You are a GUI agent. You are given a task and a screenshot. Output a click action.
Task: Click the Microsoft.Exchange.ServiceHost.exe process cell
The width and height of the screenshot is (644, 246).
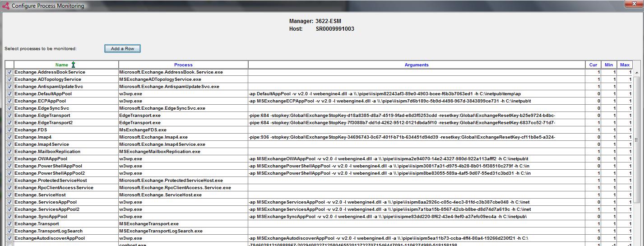tap(183, 195)
